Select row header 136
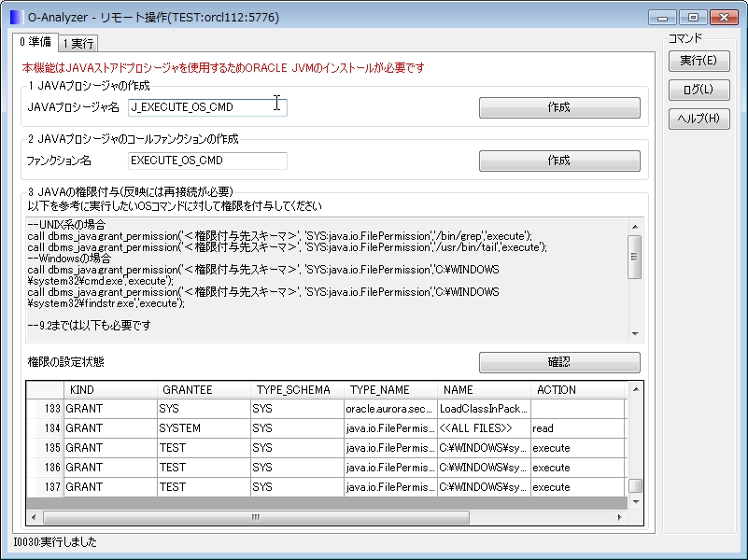Image resolution: width=748 pixels, height=560 pixels. [x=46, y=468]
